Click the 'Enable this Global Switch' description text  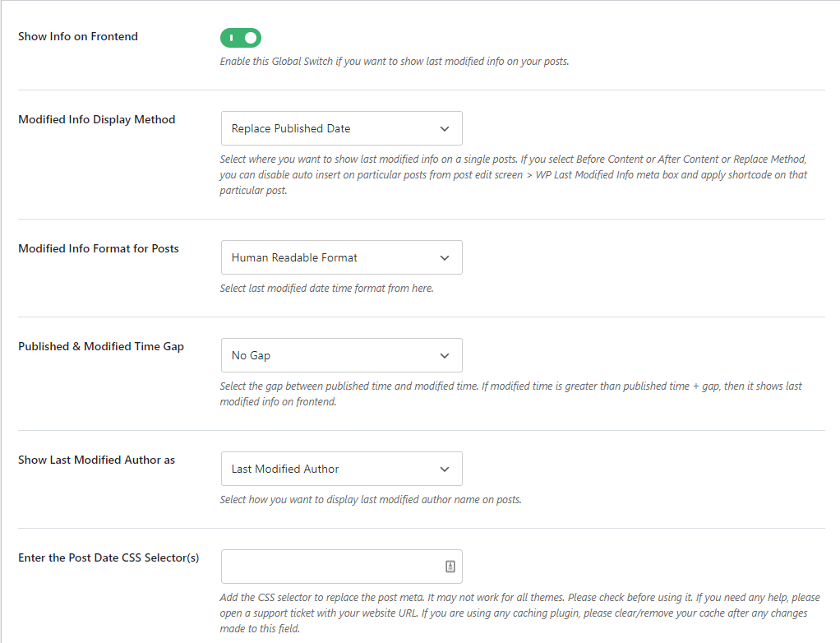[x=395, y=61]
